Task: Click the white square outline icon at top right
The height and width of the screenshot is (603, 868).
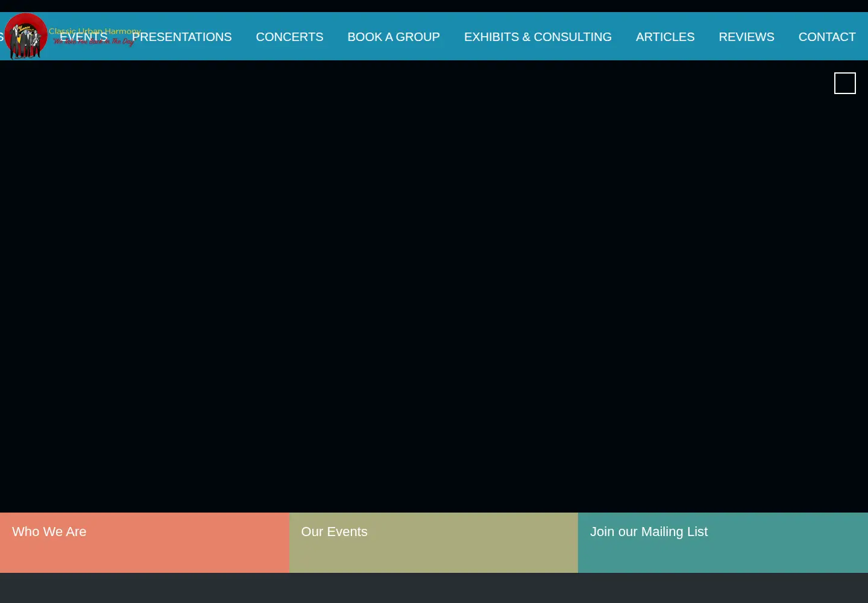Action: (x=844, y=83)
